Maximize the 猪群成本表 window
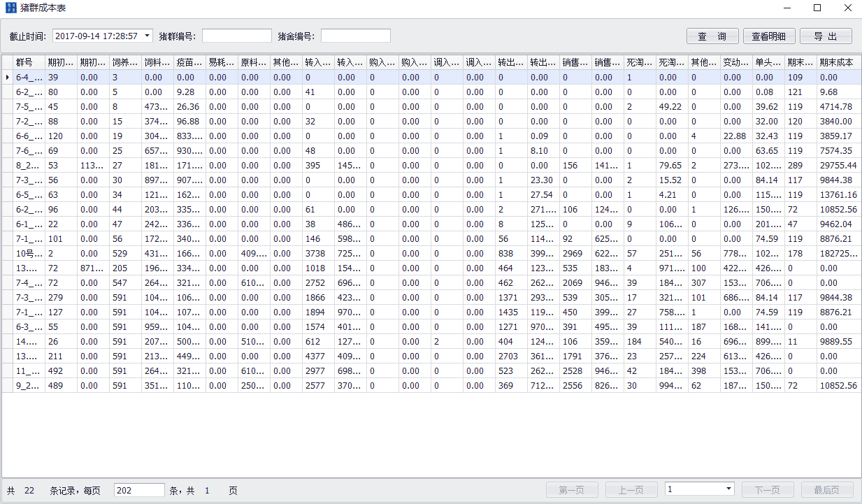The width and height of the screenshot is (862, 504). (x=817, y=8)
